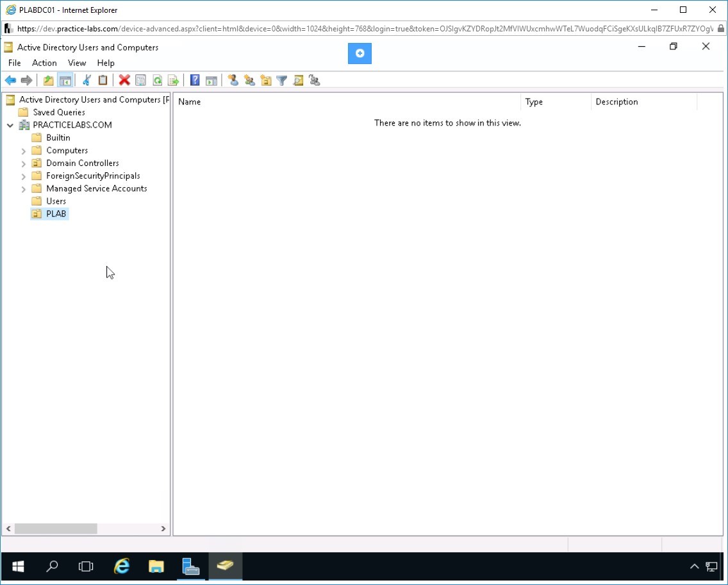Toggle the Show/Hide Action Pane icon

tap(211, 80)
